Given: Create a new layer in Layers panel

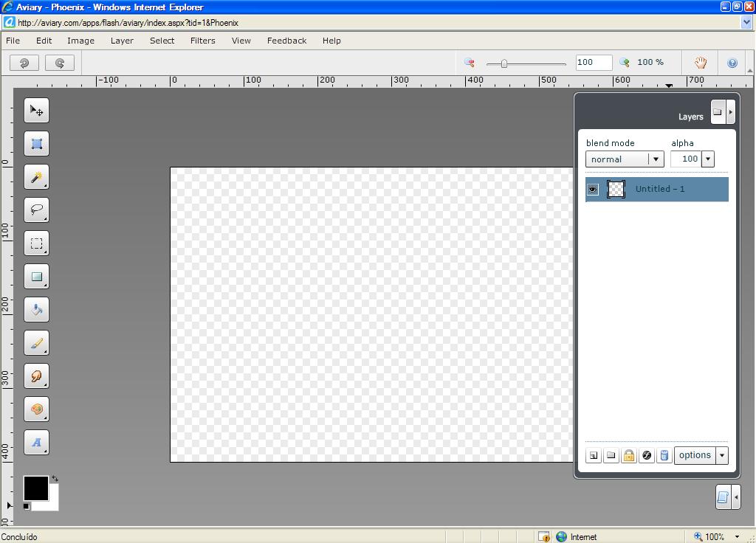Looking at the screenshot, I should pos(594,455).
